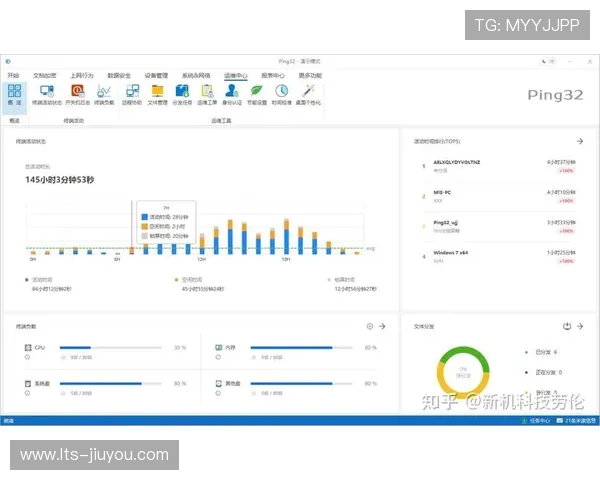Image resolution: width=600 pixels, height=480 pixels.
Task: Switch to the 数据安全 ribbon tab
Action: tap(119, 75)
